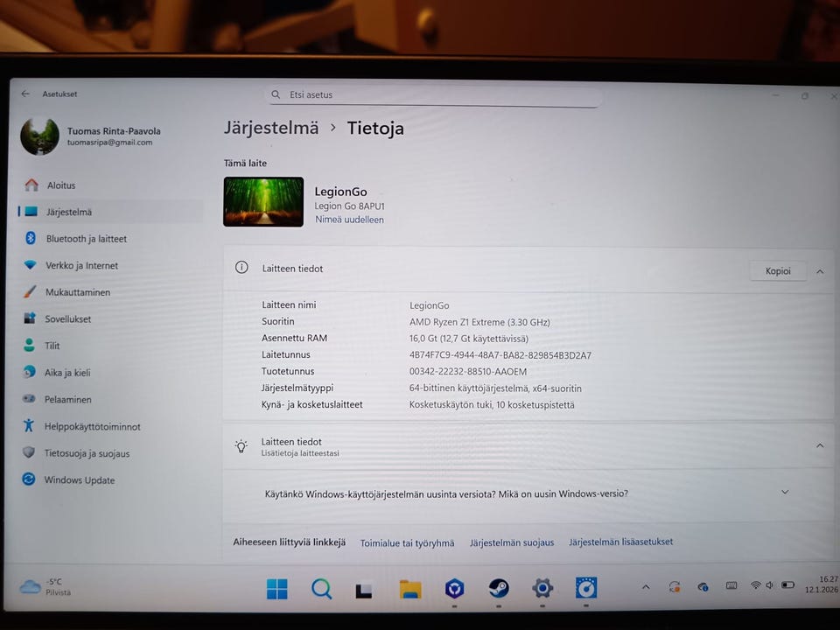Viewport: 840px width, 630px height.
Task: Go back with the Asetukset arrow
Action: 25,94
